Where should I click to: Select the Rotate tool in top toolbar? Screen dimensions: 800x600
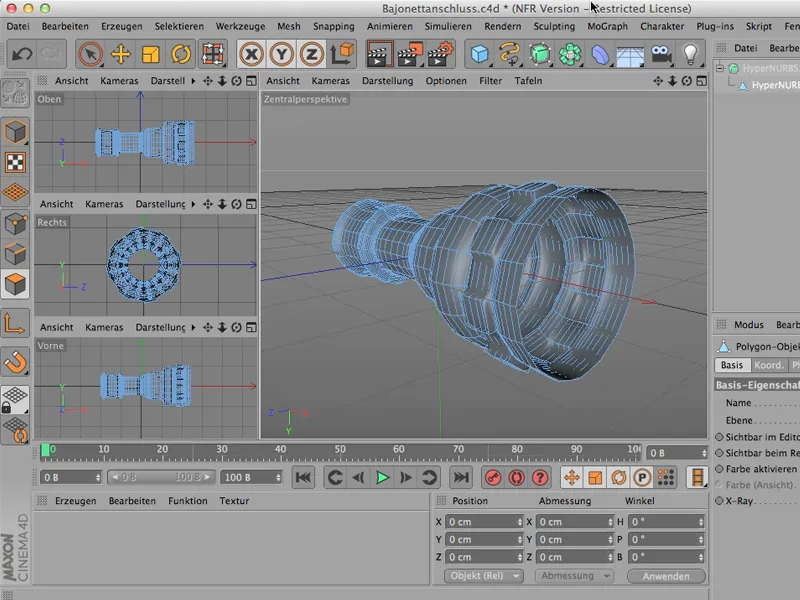click(182, 54)
